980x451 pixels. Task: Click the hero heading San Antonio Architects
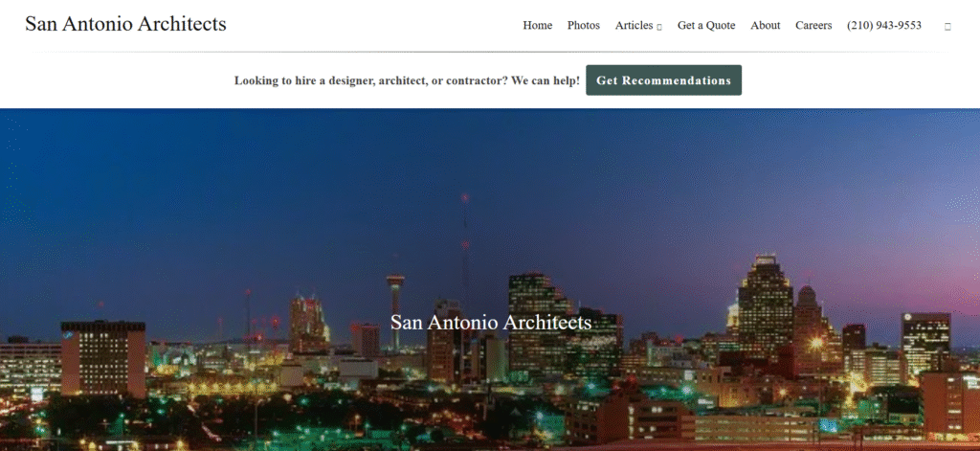click(x=491, y=322)
